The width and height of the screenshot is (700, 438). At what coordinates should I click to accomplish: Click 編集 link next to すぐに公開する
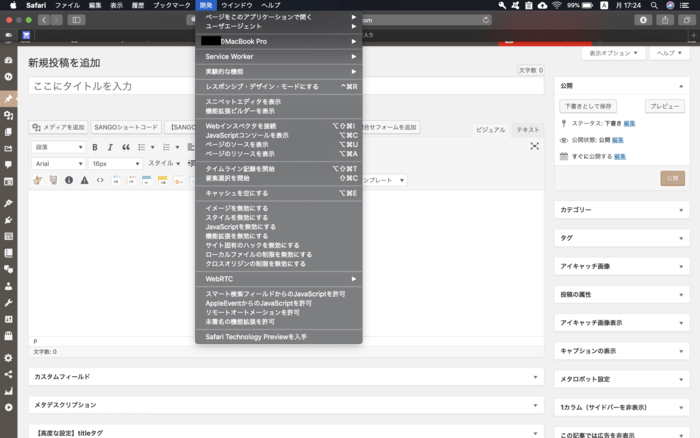pyautogui.click(x=620, y=156)
